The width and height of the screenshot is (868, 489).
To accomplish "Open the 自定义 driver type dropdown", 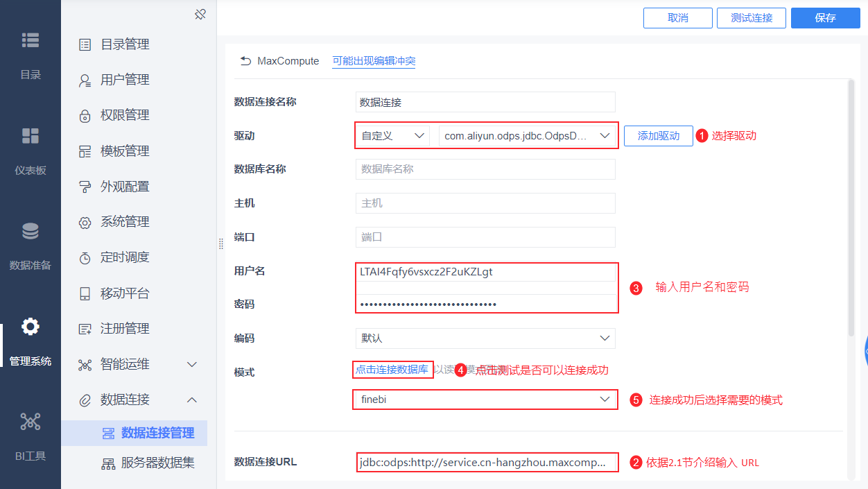I will click(x=392, y=136).
